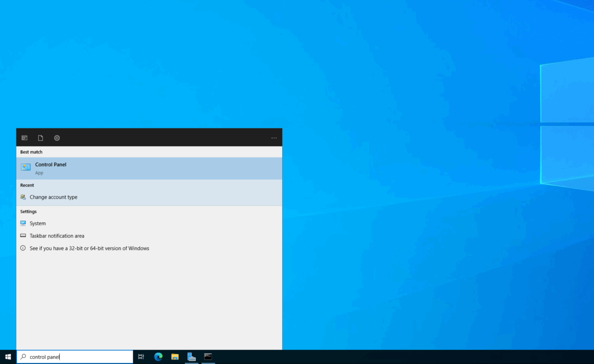The image size is (594, 364).
Task: Switch to the Apps search filter
Action: click(24, 138)
